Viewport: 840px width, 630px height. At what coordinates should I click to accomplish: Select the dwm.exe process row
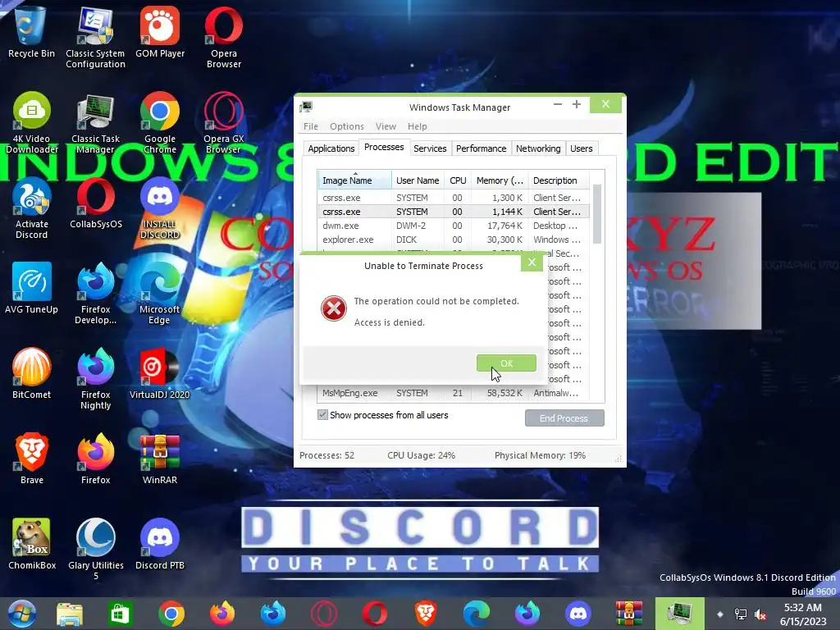tap(453, 226)
